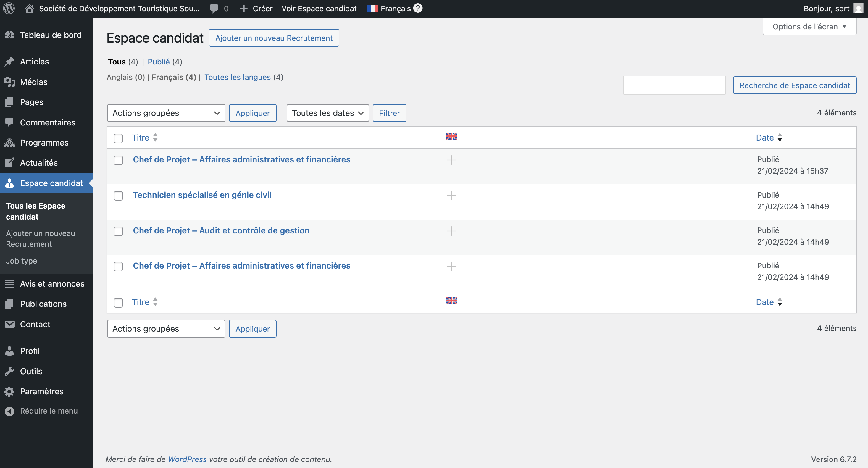Click the help question mark icon

coord(418,8)
